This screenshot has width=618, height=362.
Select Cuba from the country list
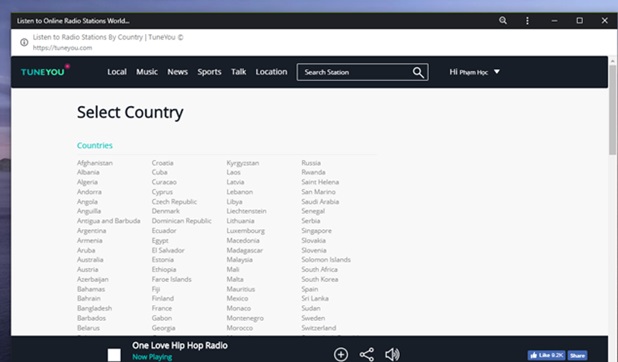160,172
